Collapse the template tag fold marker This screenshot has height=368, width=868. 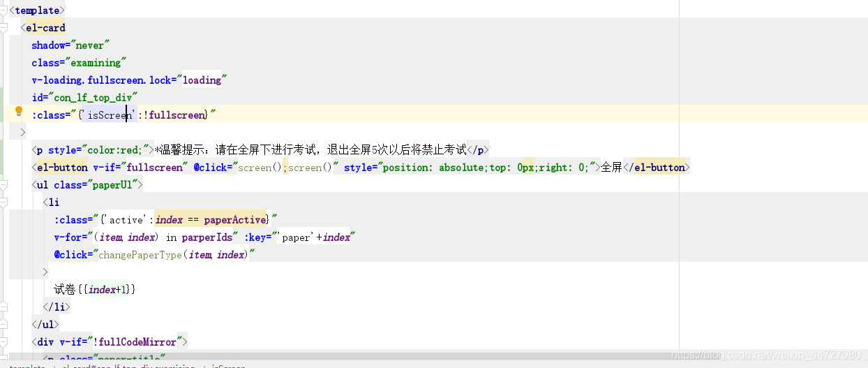click(x=4, y=10)
